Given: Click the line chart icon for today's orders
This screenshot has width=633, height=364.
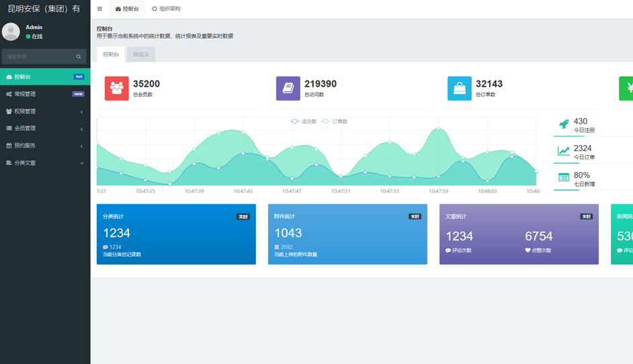Looking at the screenshot, I should tap(564, 151).
